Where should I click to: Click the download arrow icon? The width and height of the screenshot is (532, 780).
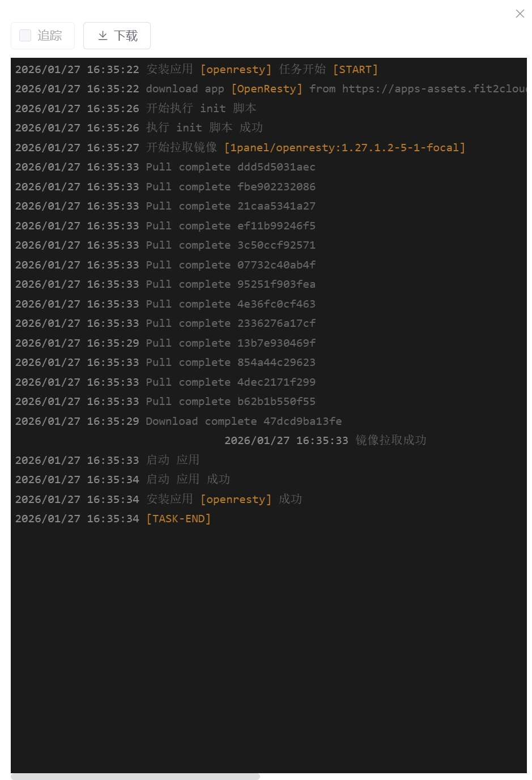coord(103,36)
